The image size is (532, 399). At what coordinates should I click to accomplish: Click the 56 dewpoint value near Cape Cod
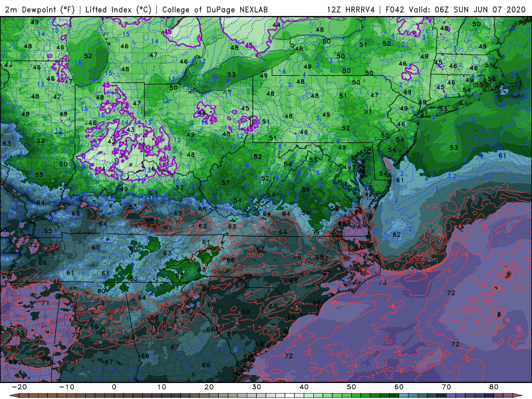[491, 78]
